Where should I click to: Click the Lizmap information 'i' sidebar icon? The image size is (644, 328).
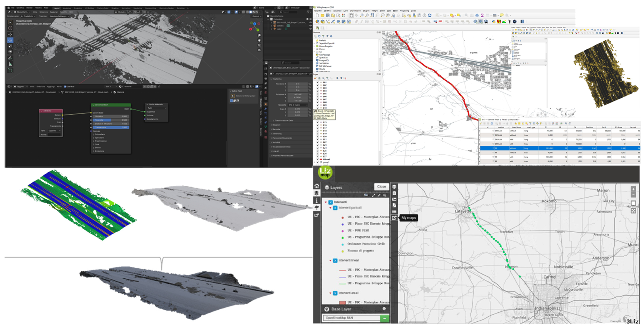point(317,200)
